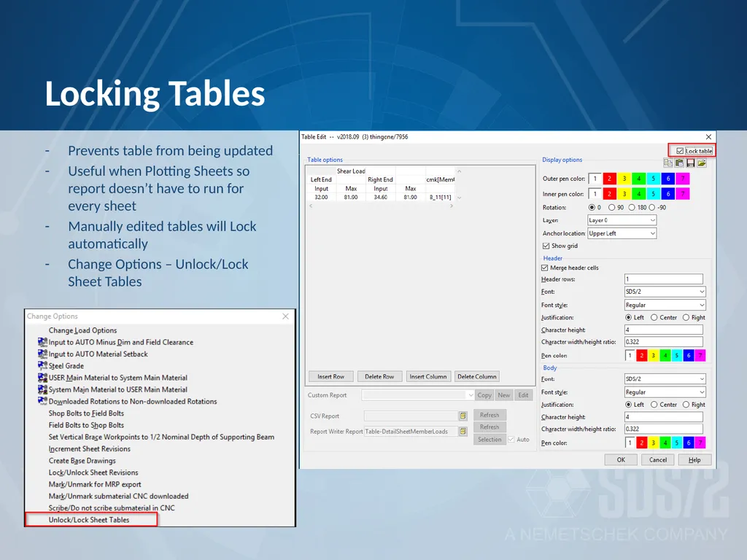
Task: Click browse icon next to CSV Report field
Action: click(x=463, y=416)
